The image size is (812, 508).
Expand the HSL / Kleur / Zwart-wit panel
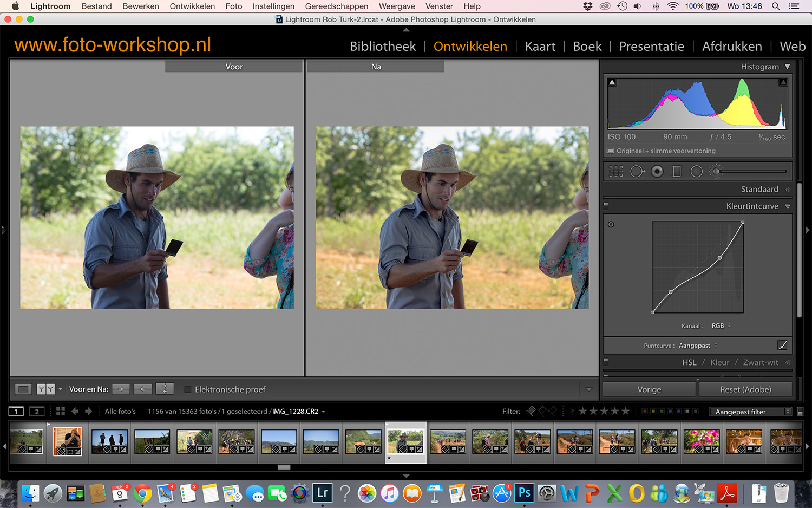(788, 362)
